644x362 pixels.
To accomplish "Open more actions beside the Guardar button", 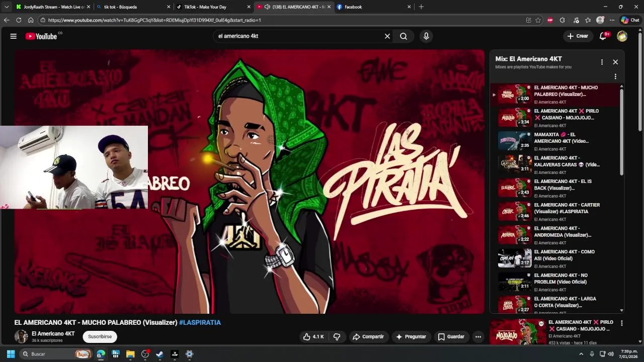I will pyautogui.click(x=478, y=337).
